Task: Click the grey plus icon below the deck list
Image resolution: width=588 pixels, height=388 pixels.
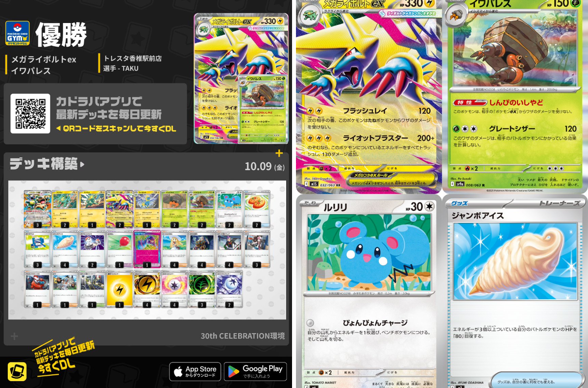Action: (x=14, y=336)
